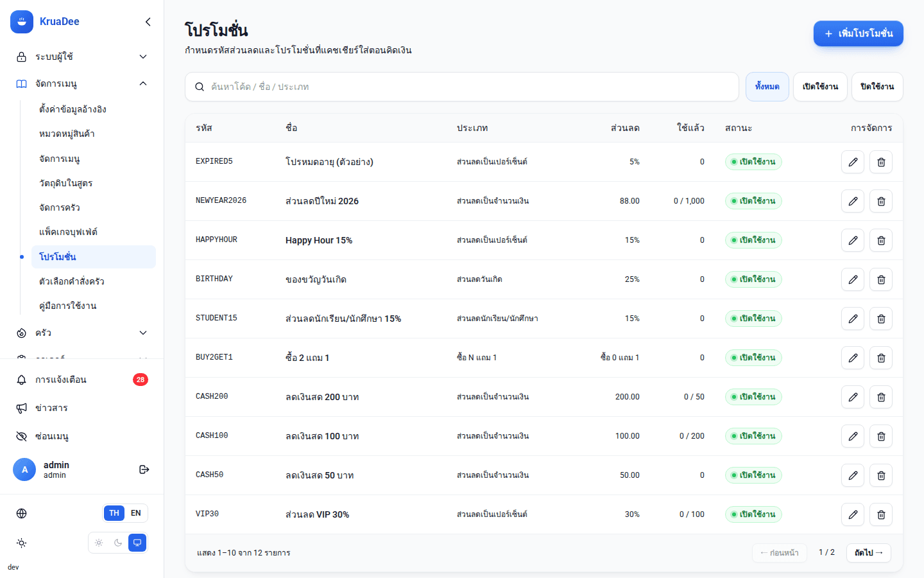
Task: Click the เพิ่มโปรโมชั่น button
Action: pyautogui.click(x=859, y=33)
